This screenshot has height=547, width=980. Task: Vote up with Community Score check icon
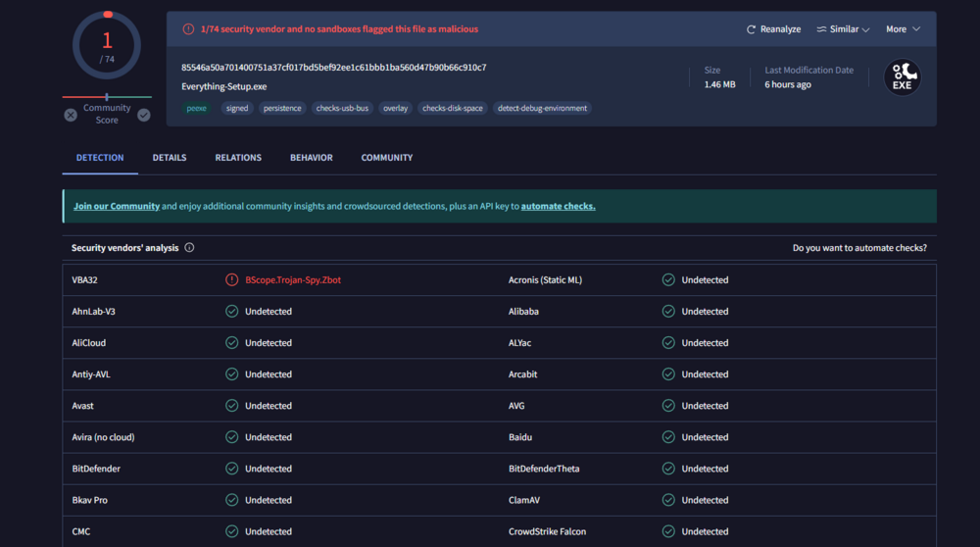pos(144,115)
